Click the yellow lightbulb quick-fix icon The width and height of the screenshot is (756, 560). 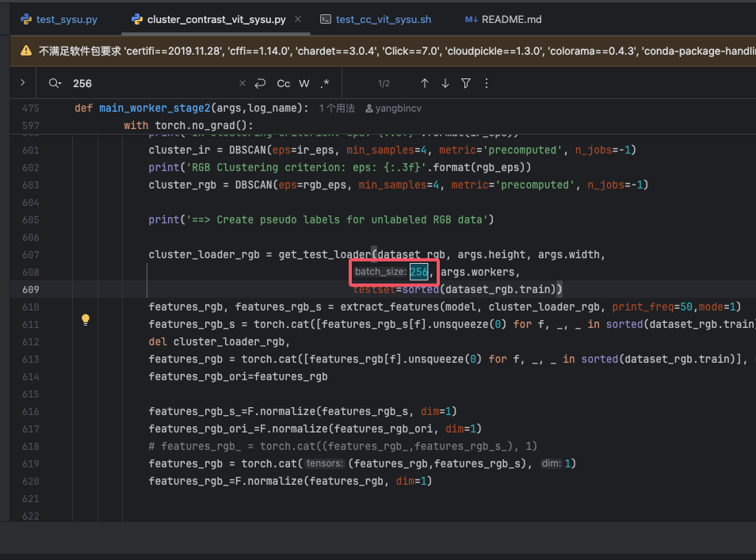tap(86, 319)
